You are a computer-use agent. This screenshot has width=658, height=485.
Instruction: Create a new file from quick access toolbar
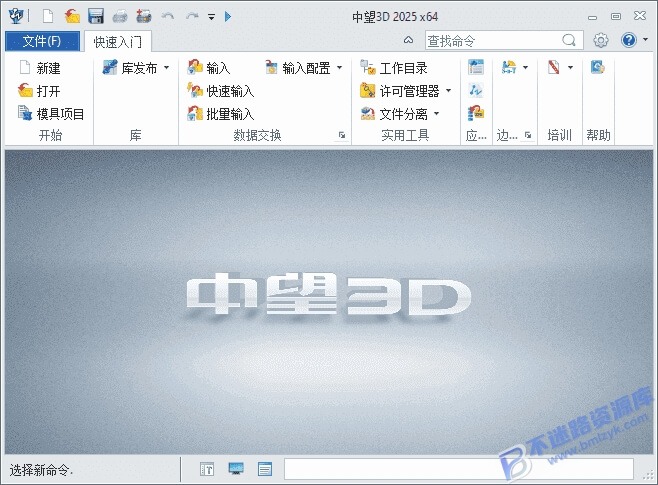coord(48,17)
